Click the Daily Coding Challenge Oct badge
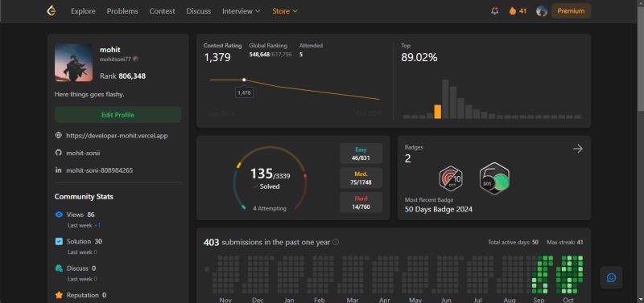644x303 pixels. coord(451,178)
